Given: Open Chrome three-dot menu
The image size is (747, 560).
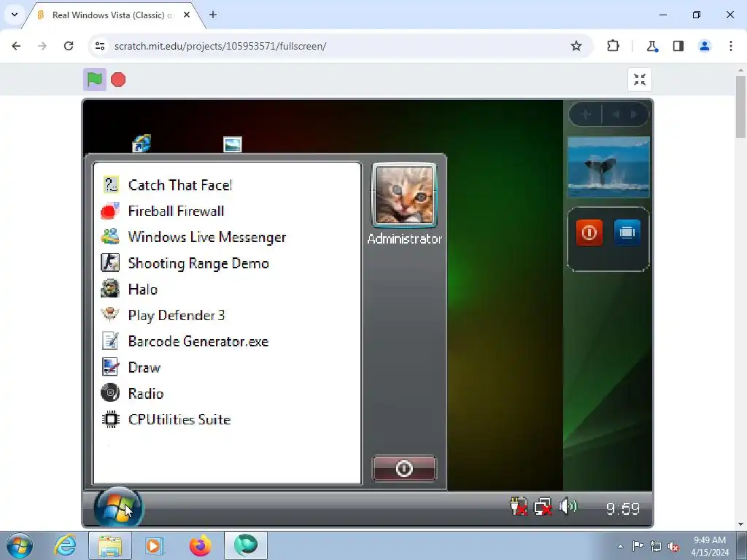Looking at the screenshot, I should tap(730, 46).
